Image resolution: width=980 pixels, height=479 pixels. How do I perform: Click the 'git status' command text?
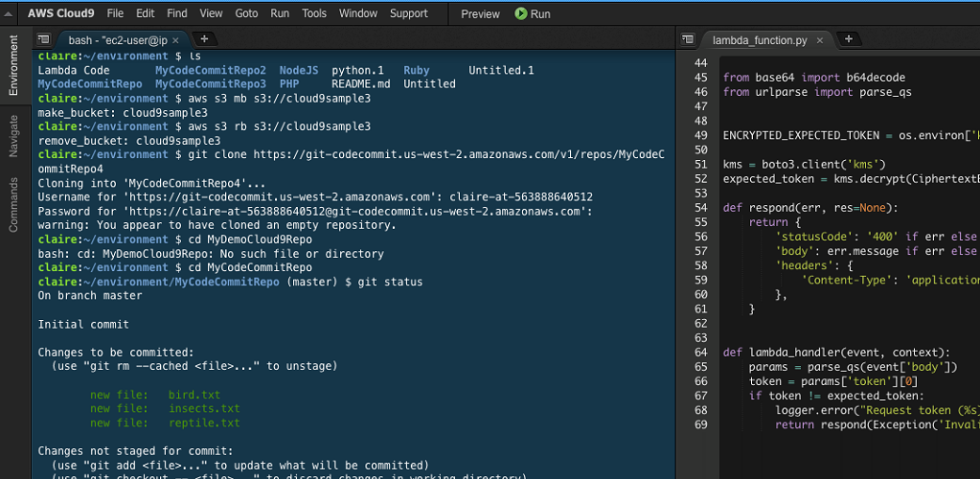pyautogui.click(x=390, y=282)
